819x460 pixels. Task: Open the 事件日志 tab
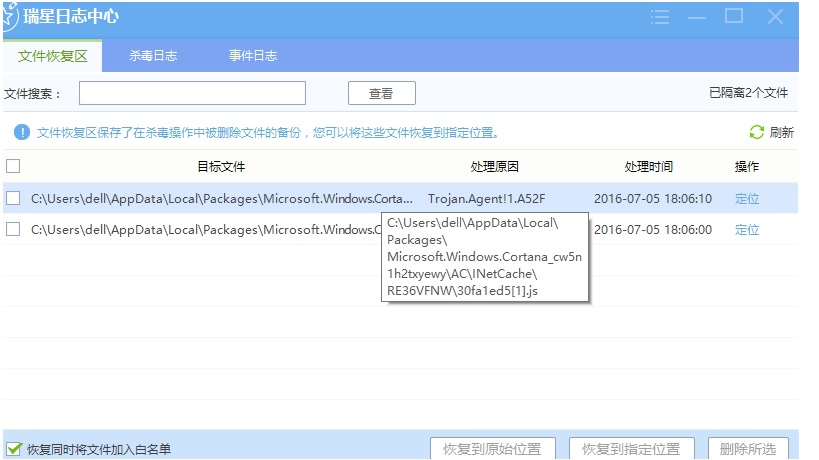click(253, 55)
